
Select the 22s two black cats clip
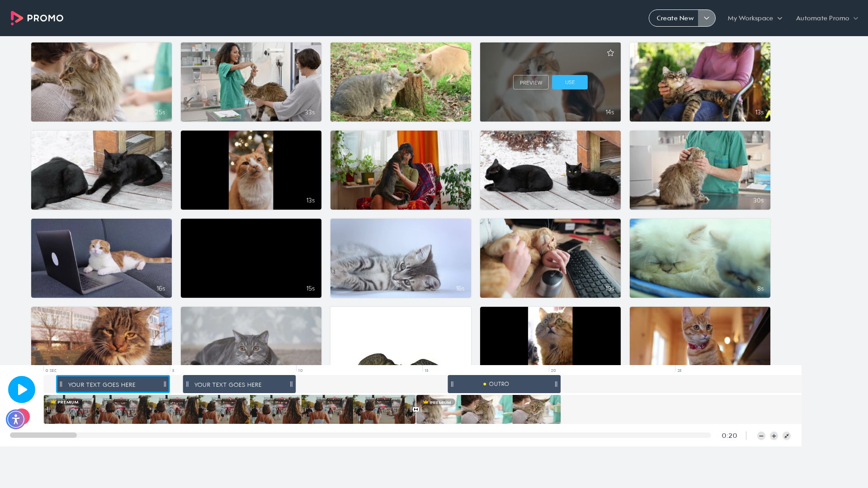tap(550, 170)
